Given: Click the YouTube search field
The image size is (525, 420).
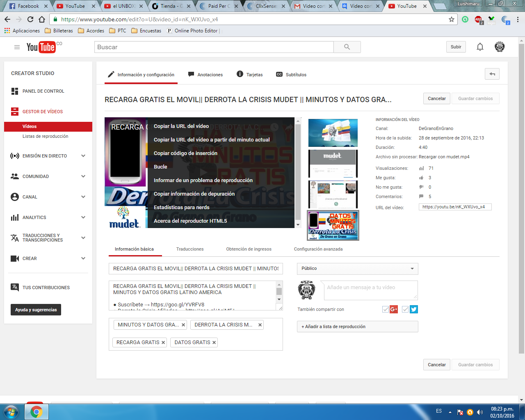Looking at the screenshot, I should click(x=214, y=47).
